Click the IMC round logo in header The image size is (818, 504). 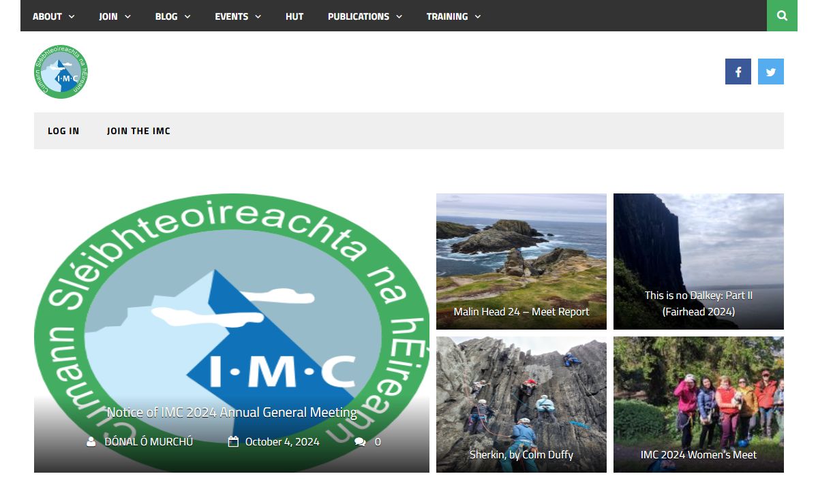click(61, 72)
